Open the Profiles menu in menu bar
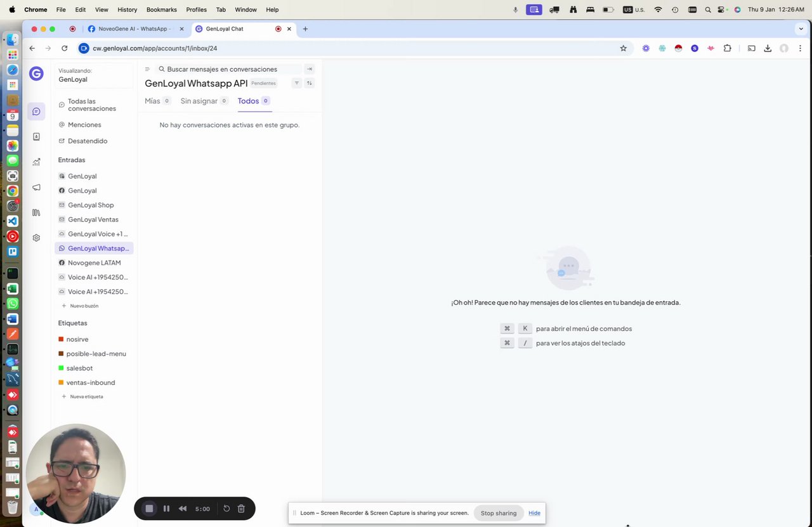The height and width of the screenshot is (527, 812). click(x=196, y=10)
